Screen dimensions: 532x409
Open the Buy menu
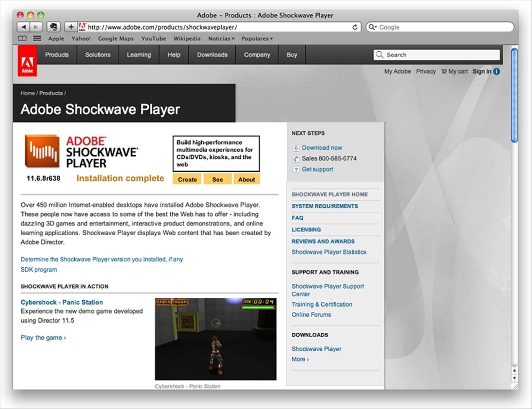292,54
